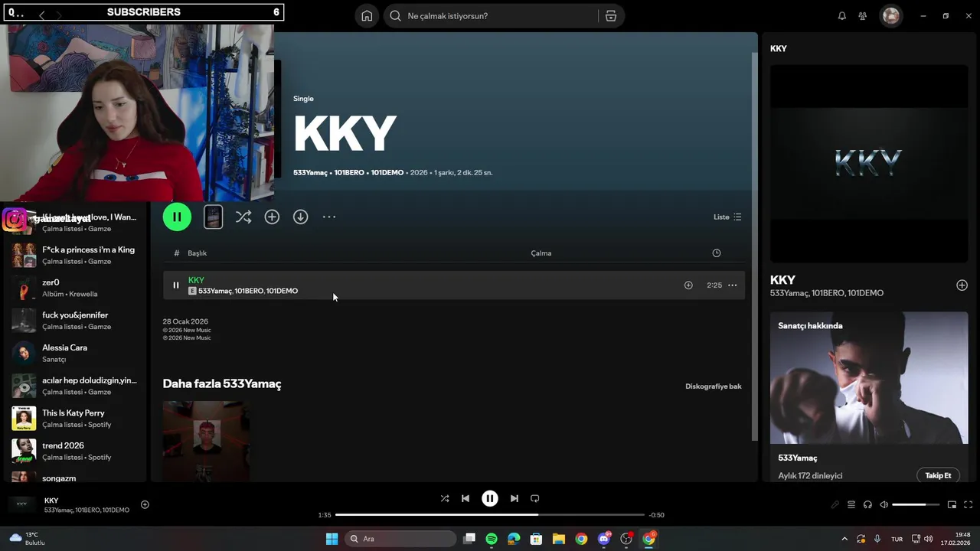Open the Friend Activity icon
This screenshot has width=980, height=551.
point(863,16)
